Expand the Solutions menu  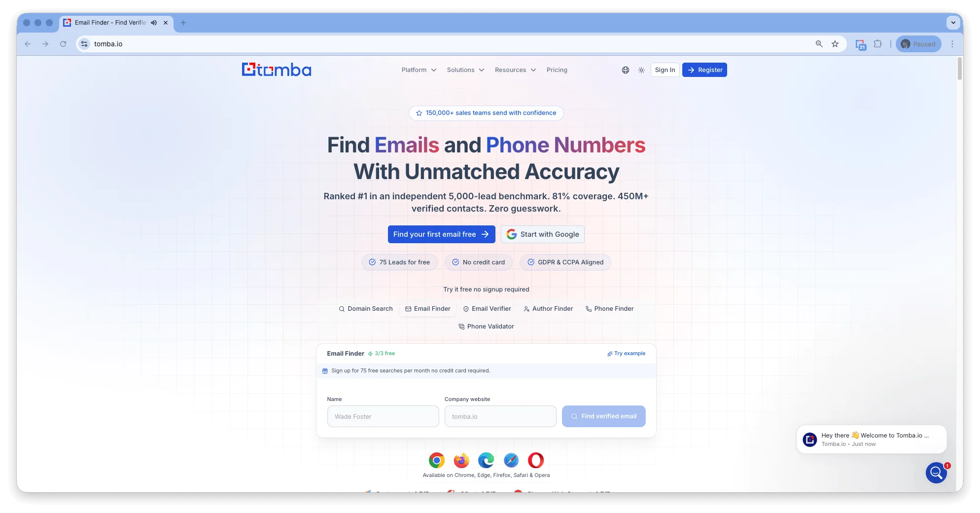coord(465,70)
